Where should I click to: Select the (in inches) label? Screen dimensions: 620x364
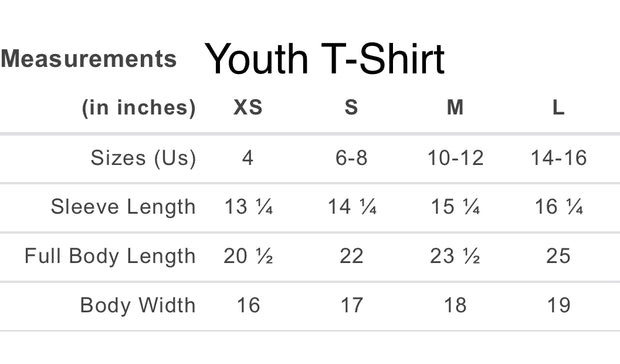(x=139, y=108)
